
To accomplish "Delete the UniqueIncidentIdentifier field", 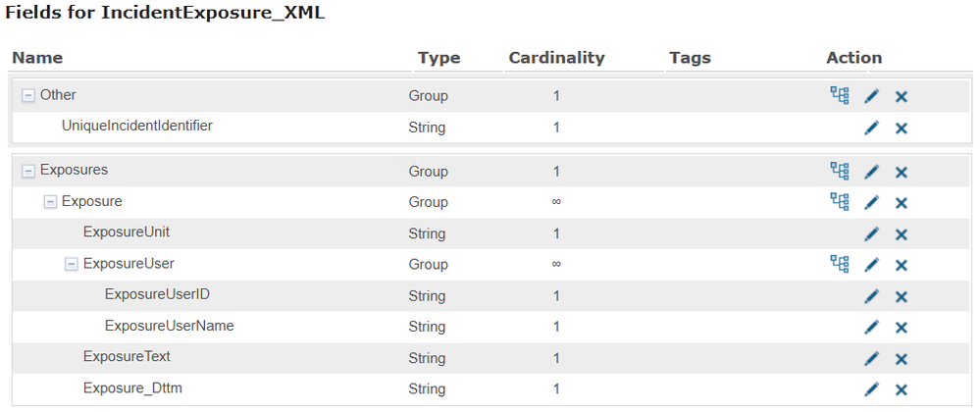I will (902, 128).
